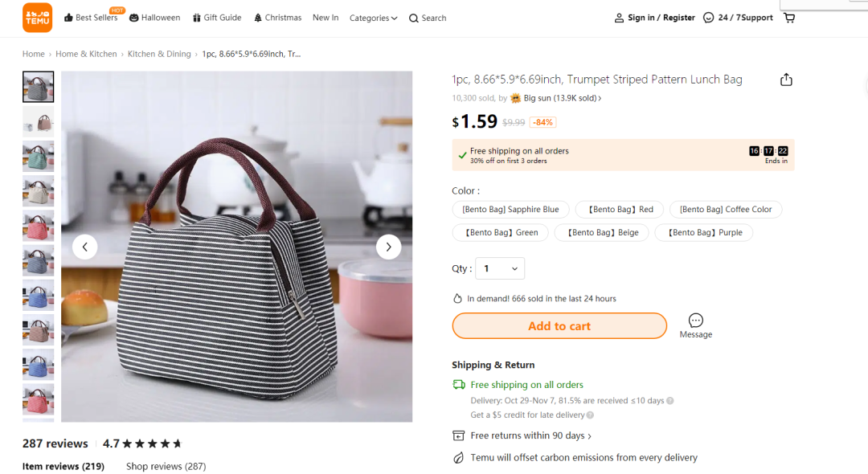Open the Qty quantity dropdown

(500, 268)
